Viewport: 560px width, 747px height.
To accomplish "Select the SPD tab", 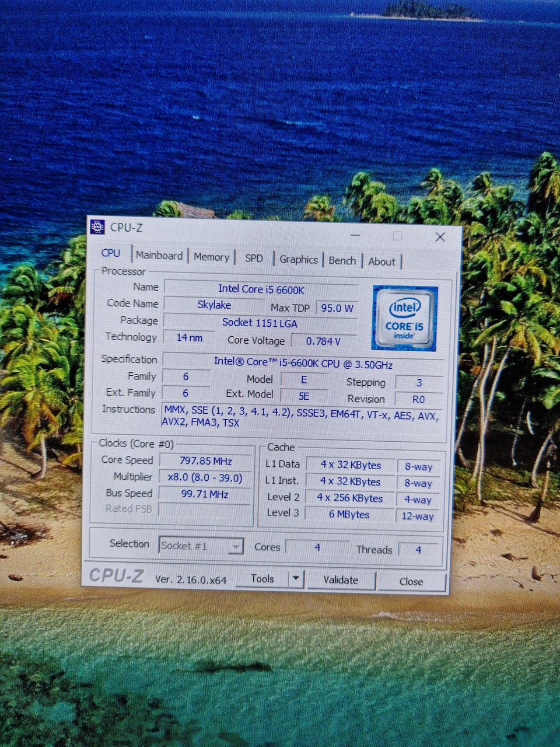I will 254,258.
